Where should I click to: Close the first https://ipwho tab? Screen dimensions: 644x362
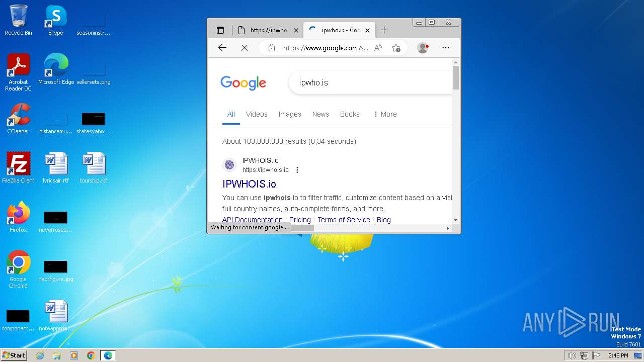(296, 30)
